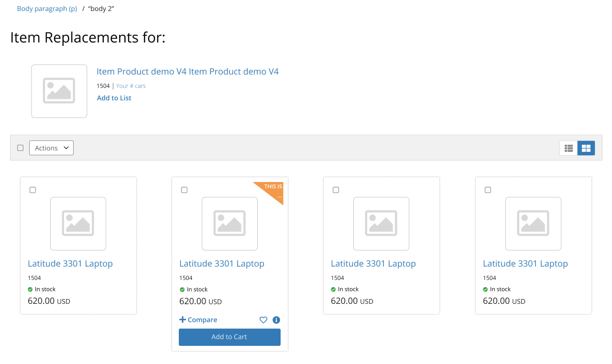Screen dimensions: 612x364
Task: Click 'In stock' status on the third card
Action: click(345, 289)
